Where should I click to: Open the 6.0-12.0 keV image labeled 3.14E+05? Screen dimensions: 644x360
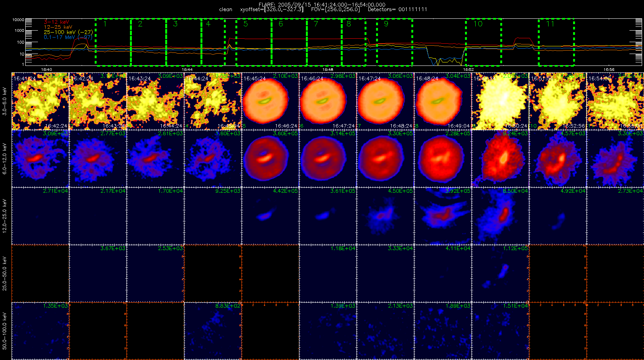click(x=328, y=159)
